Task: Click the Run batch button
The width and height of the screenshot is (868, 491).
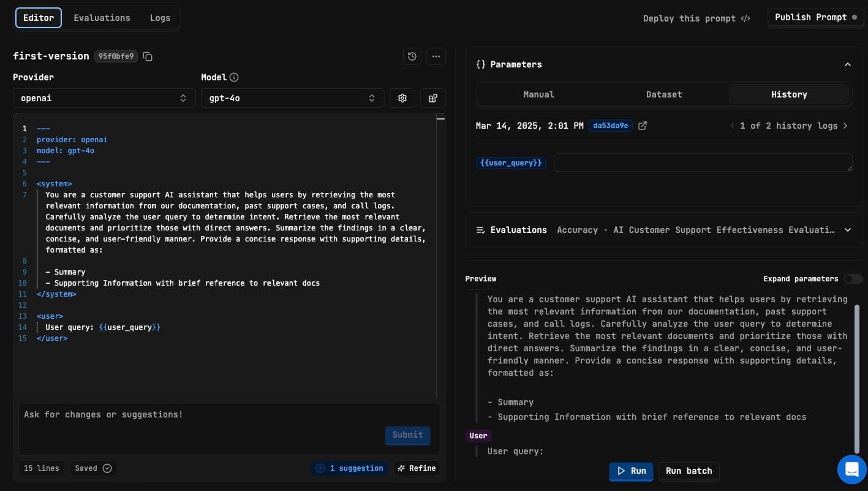Action: (x=689, y=471)
